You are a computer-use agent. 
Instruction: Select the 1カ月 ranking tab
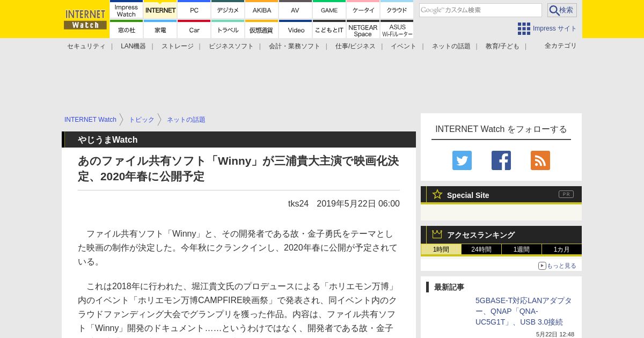562,249
